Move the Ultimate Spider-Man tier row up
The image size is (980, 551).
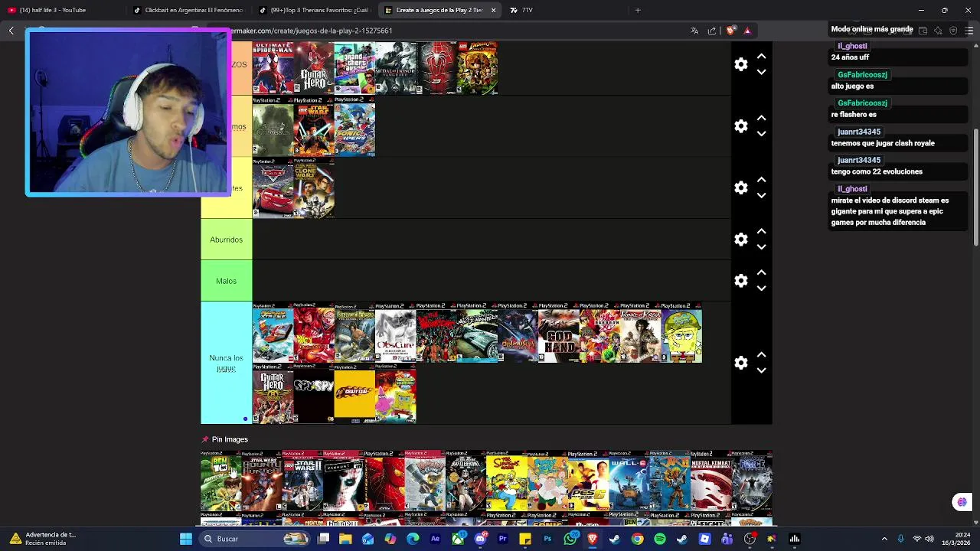(x=761, y=57)
